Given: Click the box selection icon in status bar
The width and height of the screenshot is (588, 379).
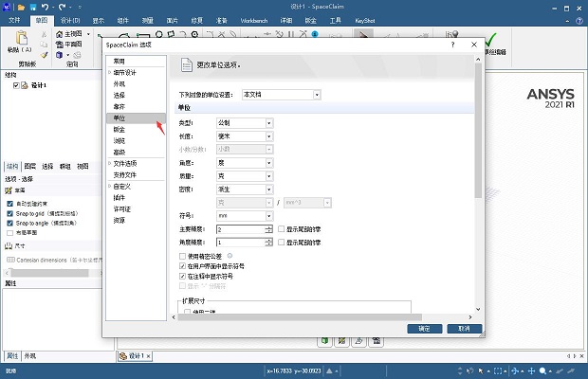Looking at the screenshot, I should 498,370.
